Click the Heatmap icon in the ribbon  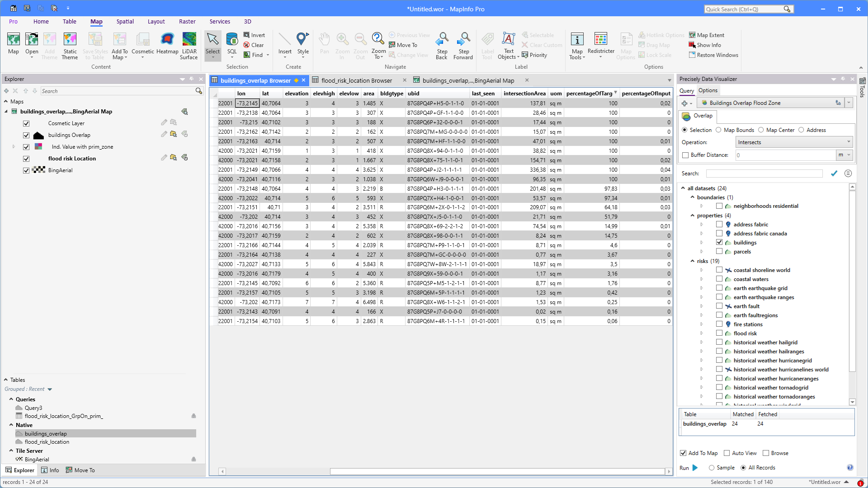pyautogui.click(x=167, y=40)
